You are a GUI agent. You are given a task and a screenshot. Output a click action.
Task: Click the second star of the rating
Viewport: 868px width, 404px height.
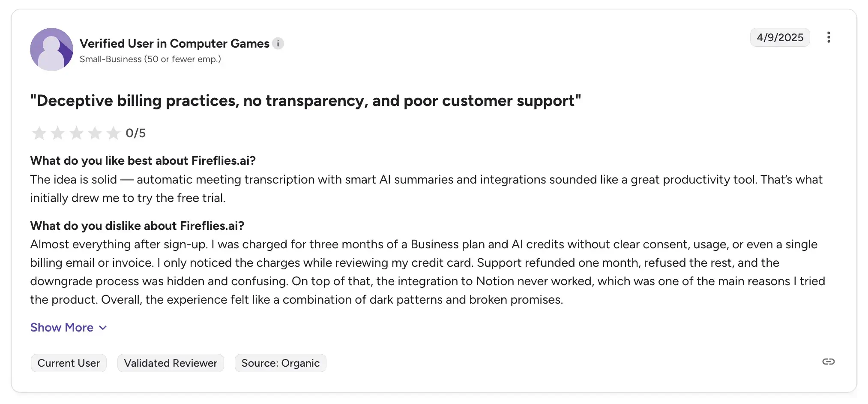point(57,133)
